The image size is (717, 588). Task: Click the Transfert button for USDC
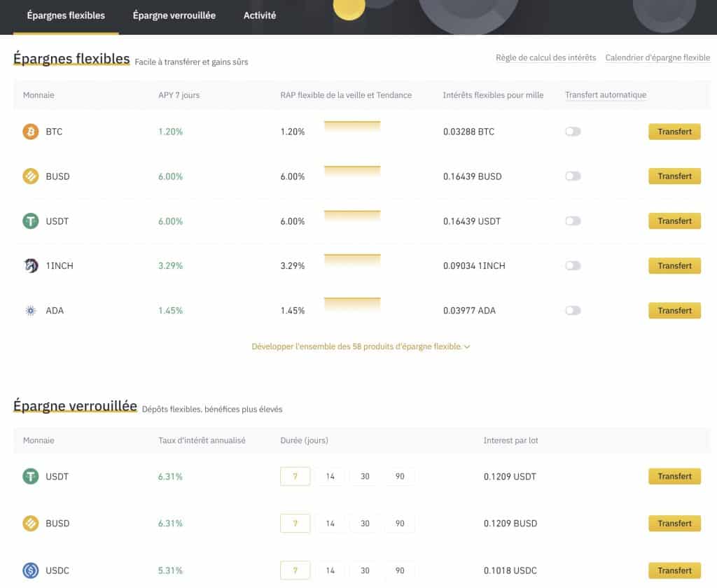tap(674, 570)
